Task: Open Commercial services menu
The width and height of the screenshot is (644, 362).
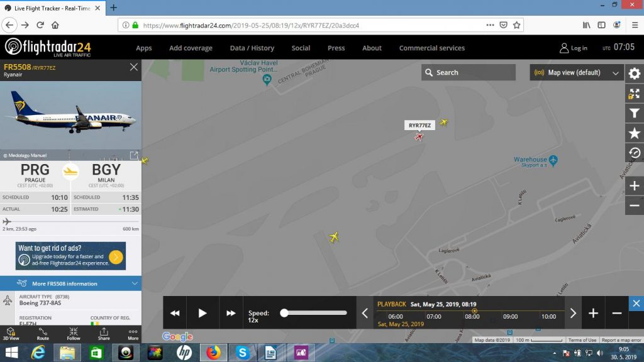Action: pos(431,48)
